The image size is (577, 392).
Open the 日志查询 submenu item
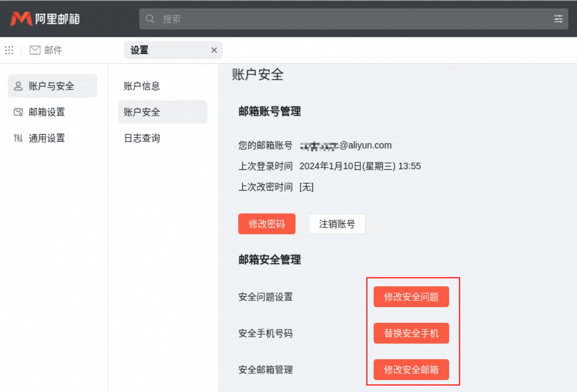point(142,138)
